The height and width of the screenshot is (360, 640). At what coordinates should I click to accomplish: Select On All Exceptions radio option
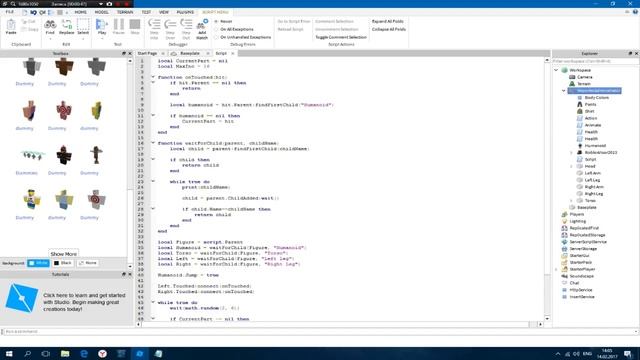234,29
